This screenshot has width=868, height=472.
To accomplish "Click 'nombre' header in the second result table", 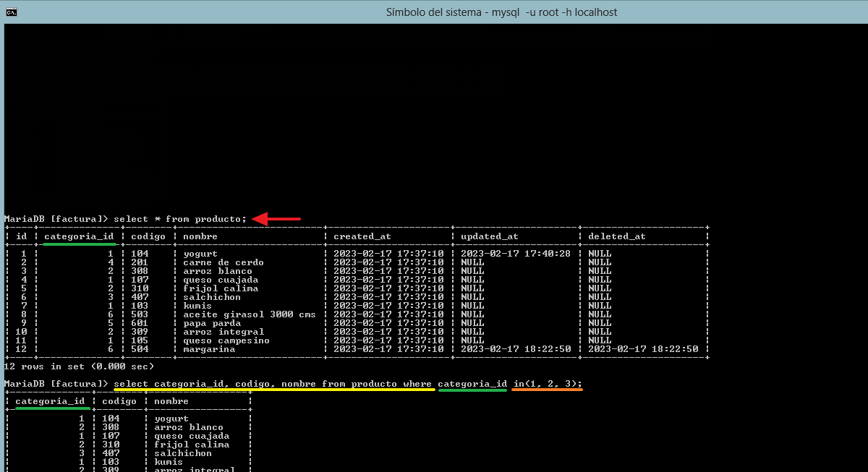I will click(171, 401).
